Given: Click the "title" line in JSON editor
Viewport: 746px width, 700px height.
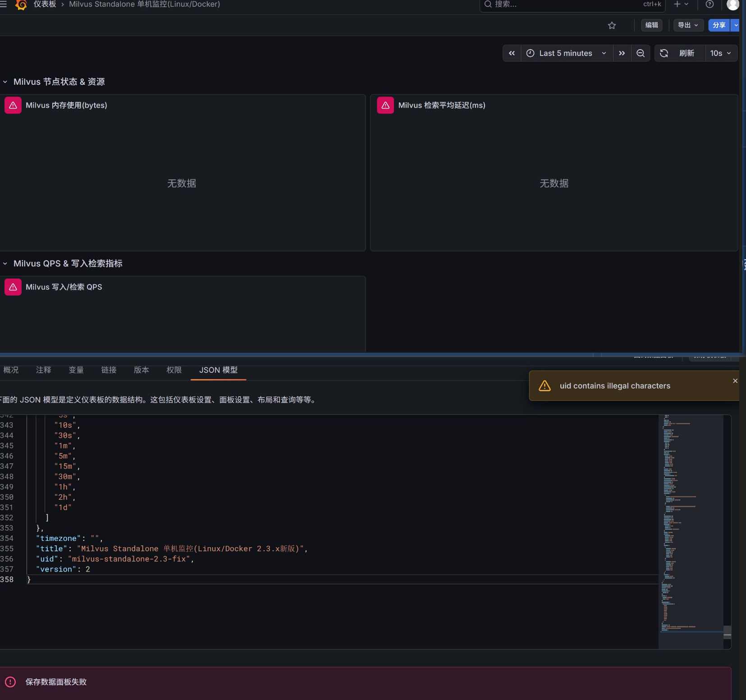Looking at the screenshot, I should pyautogui.click(x=172, y=549).
